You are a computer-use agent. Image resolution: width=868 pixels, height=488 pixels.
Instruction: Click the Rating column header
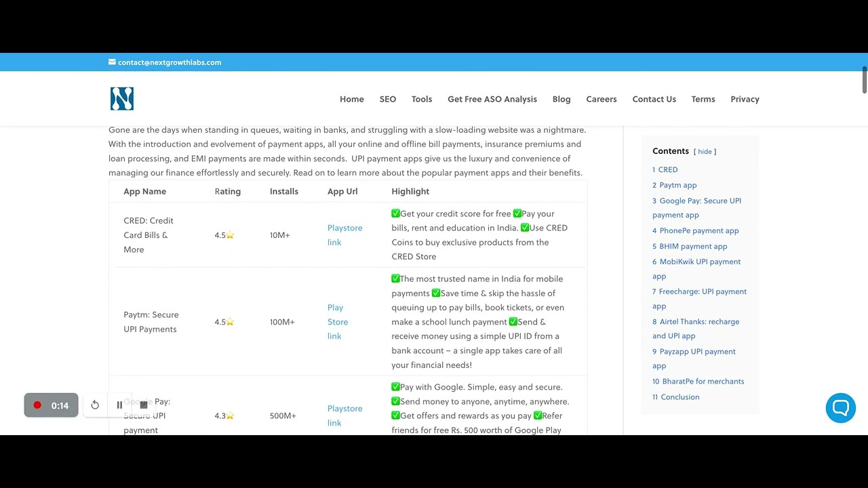point(228,192)
